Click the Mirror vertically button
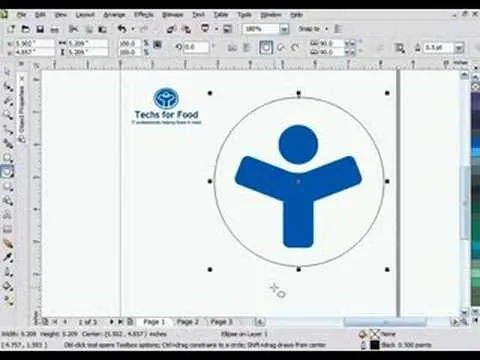 click(x=247, y=48)
